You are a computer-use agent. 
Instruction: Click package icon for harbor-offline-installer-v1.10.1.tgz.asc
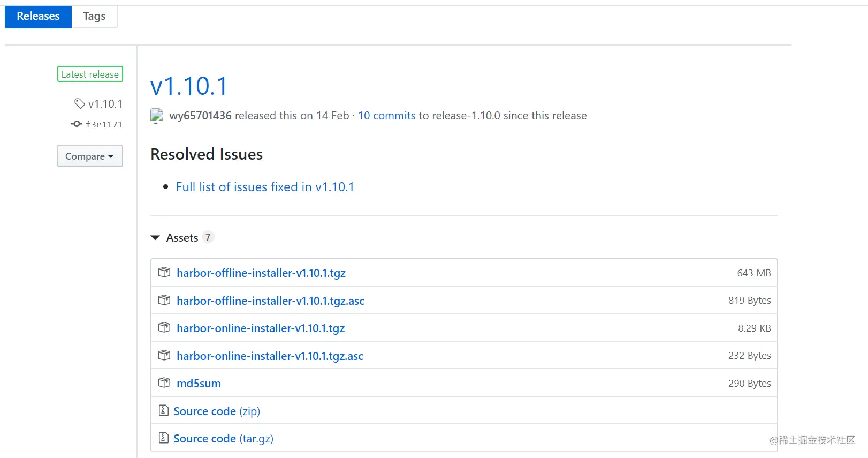pos(164,301)
